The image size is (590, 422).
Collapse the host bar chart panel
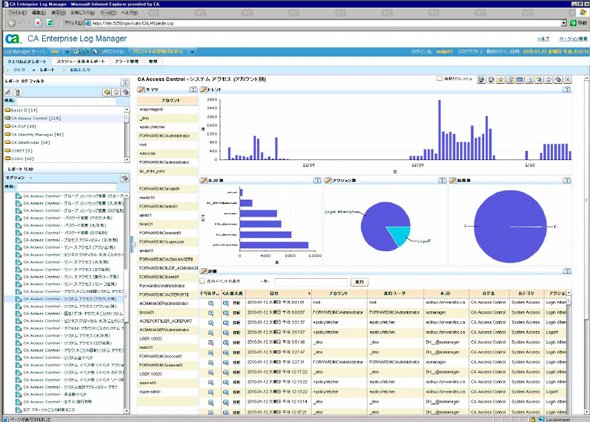[317, 181]
